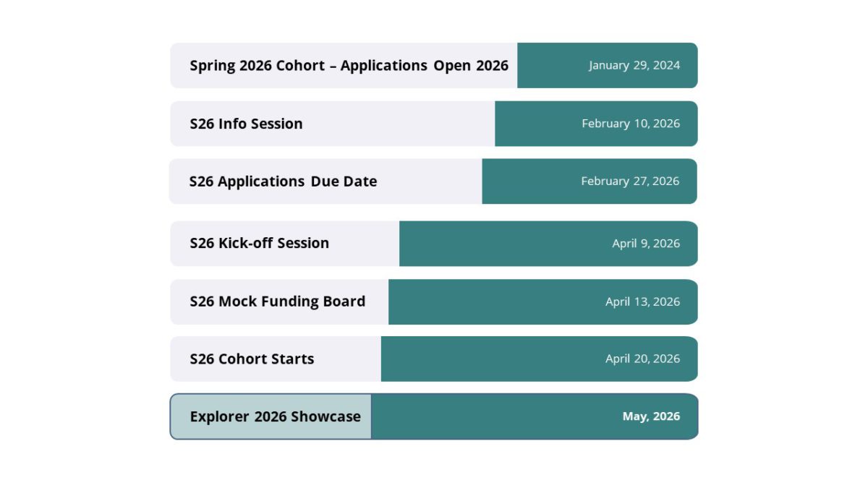Select the January 29, 2024 date
This screenshot has height=488, width=868.
click(634, 66)
